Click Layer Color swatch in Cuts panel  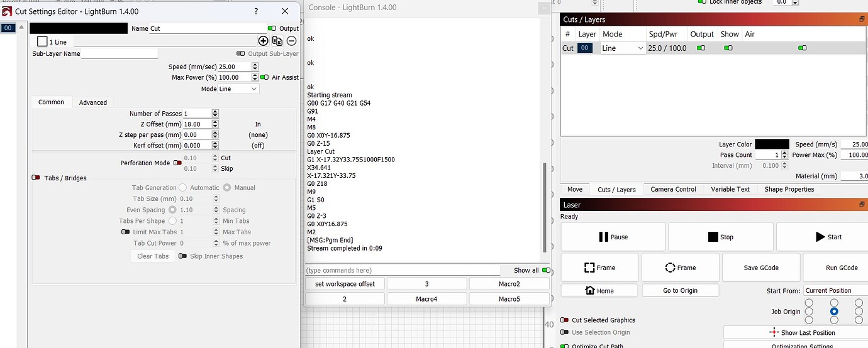[772, 144]
